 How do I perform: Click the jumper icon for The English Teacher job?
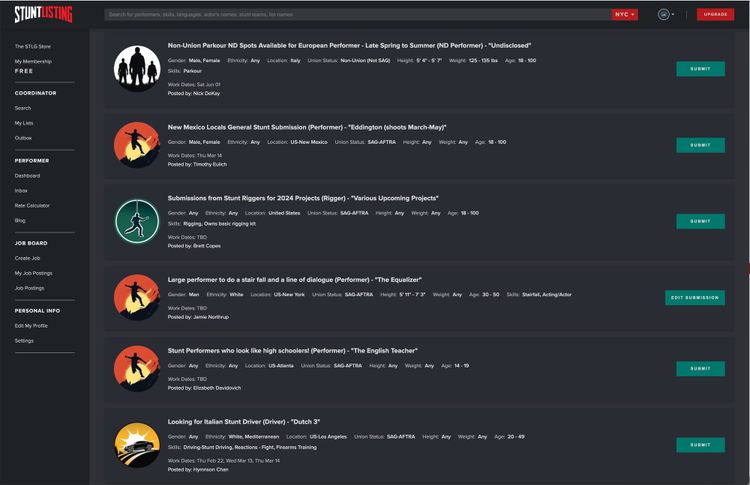(137, 368)
